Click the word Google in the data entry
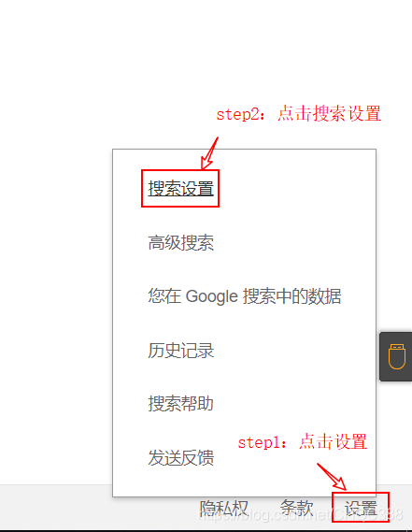The width and height of the screenshot is (412, 532). [x=212, y=296]
